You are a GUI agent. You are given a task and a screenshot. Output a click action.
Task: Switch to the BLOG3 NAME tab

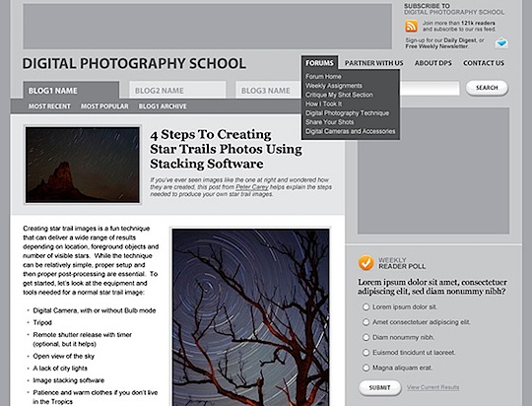coord(268,91)
